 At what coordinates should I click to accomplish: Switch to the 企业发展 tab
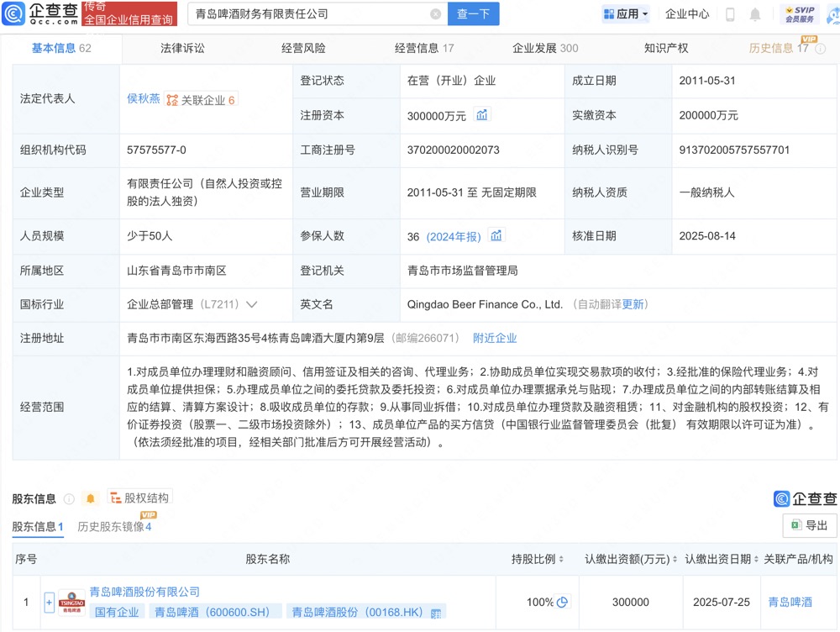tap(545, 48)
